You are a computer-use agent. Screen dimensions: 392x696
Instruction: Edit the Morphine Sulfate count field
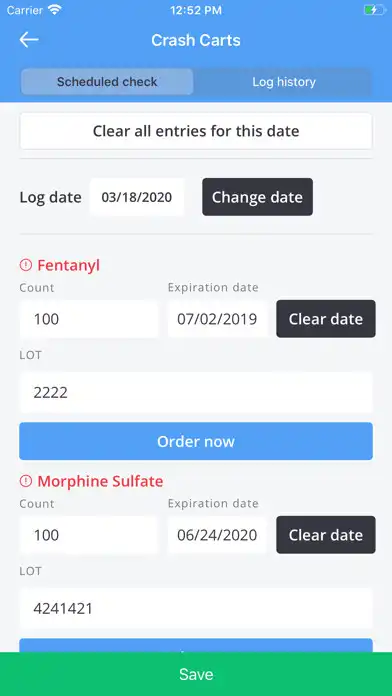(89, 535)
